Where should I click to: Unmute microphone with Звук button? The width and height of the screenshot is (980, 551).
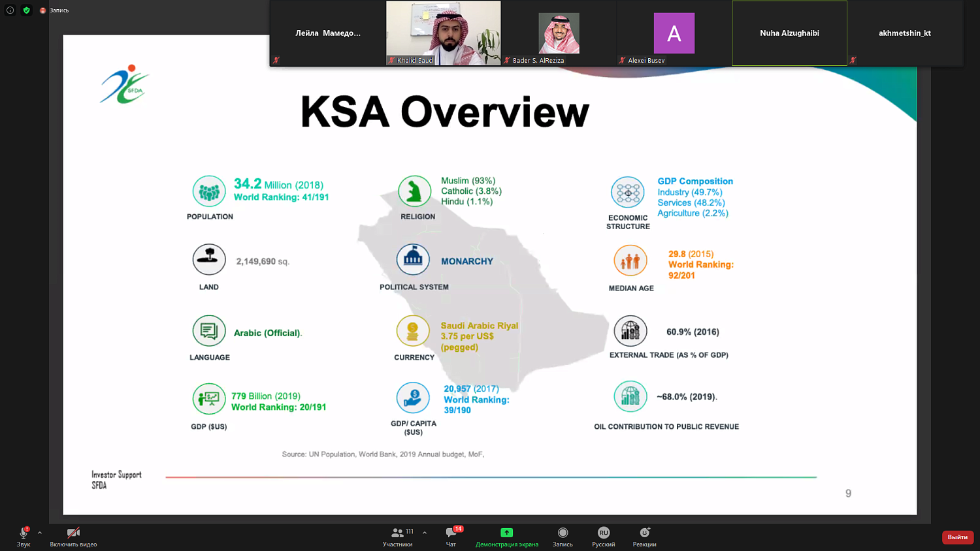pos(24,537)
